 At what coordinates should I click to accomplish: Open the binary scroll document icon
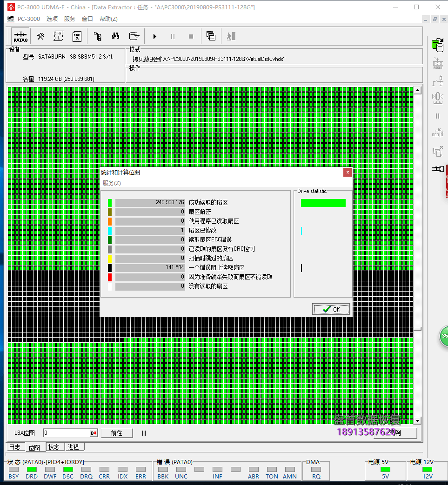tap(59, 36)
